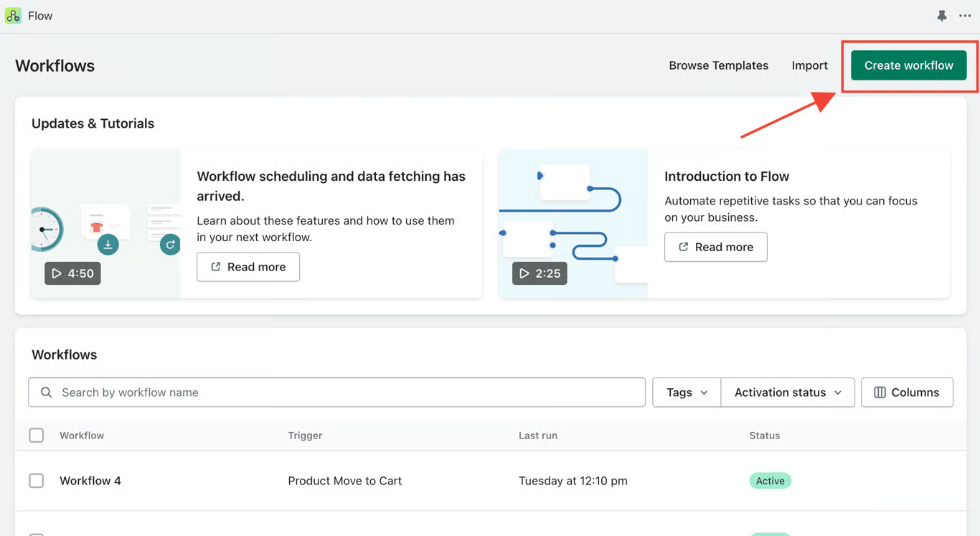
Task: Click the Active status badge for Workflow 4
Action: coord(770,481)
